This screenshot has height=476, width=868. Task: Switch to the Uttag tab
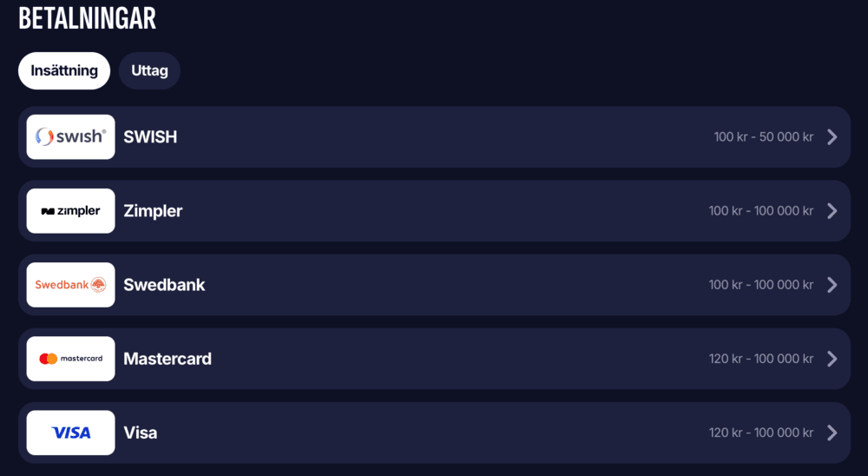pyautogui.click(x=149, y=71)
